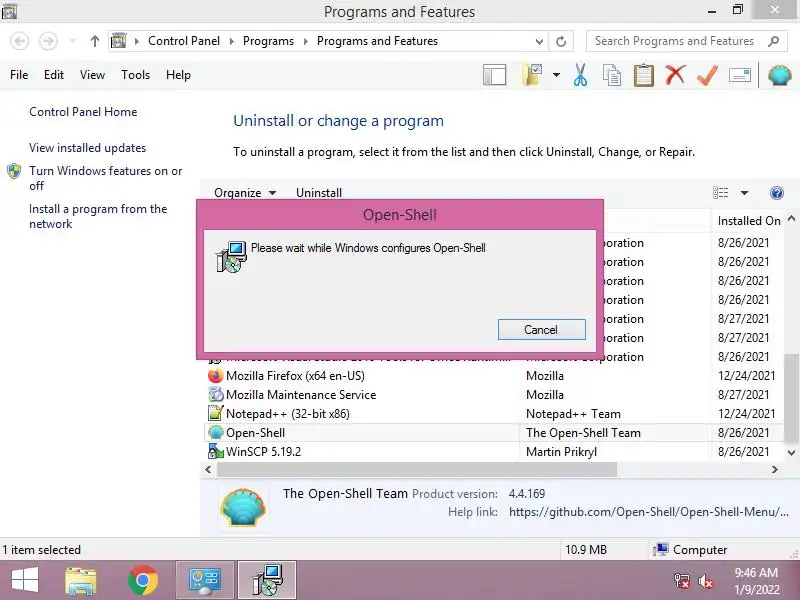Go up one level with Up arrow
This screenshot has height=600, width=800.
pyautogui.click(x=94, y=41)
